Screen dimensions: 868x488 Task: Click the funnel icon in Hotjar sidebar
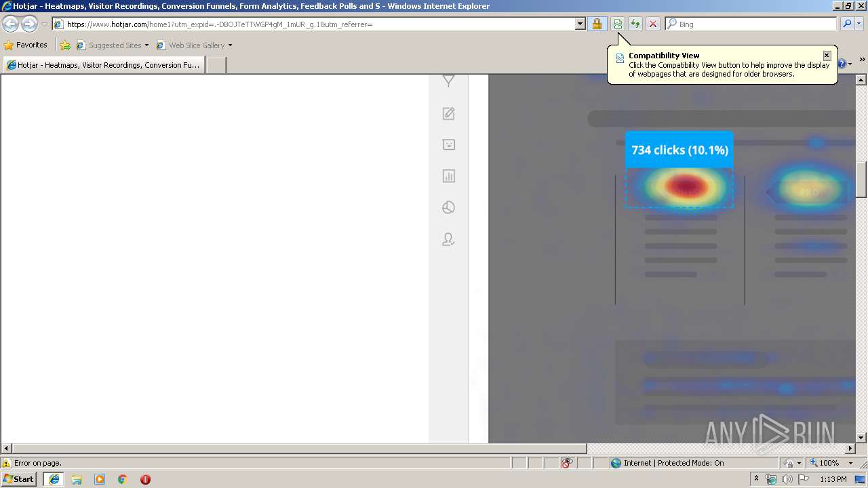coord(448,81)
